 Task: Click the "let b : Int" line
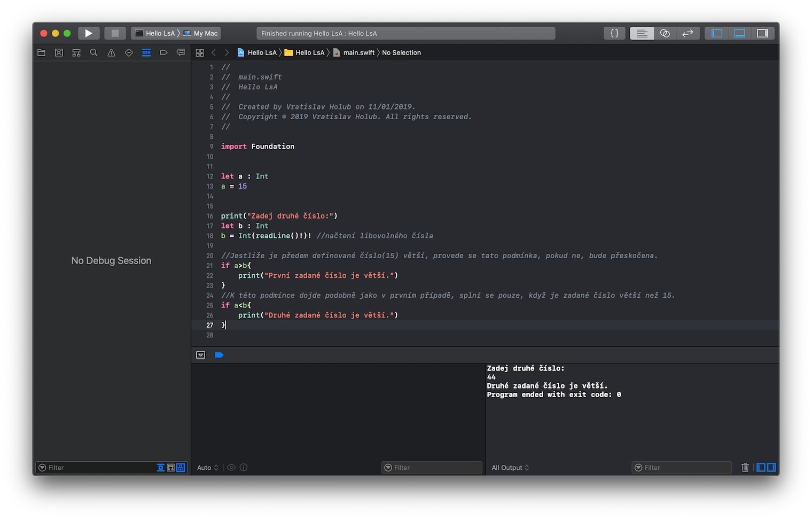coord(245,226)
